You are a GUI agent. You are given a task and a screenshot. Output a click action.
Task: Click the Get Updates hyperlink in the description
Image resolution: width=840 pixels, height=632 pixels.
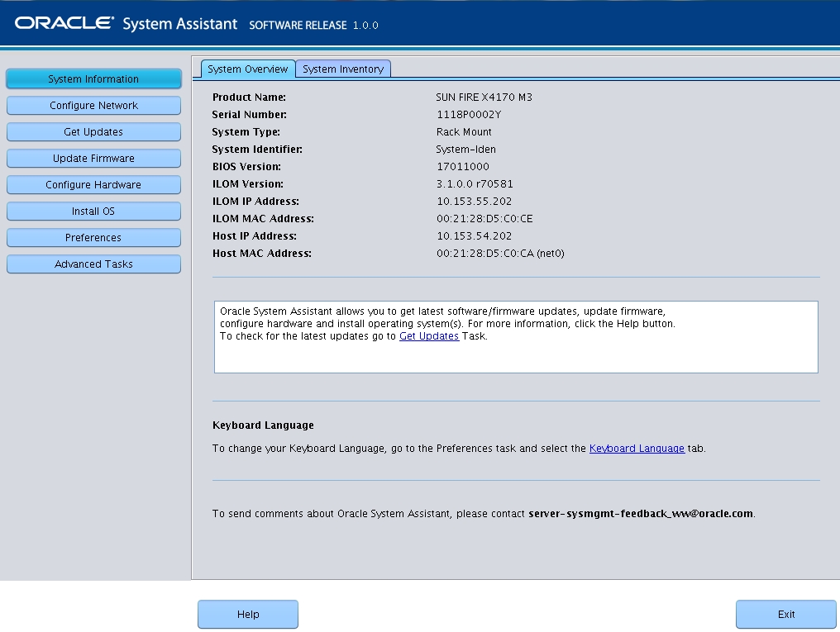point(430,336)
